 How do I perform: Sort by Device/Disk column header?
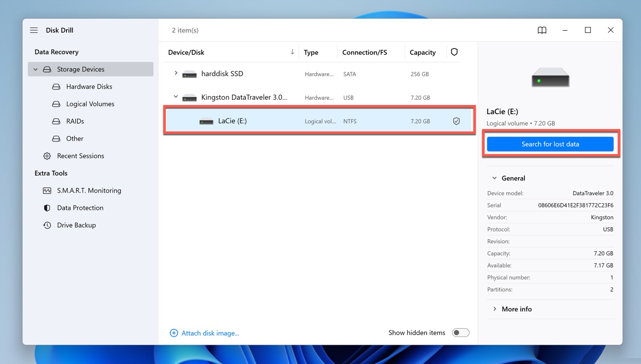pyautogui.click(x=186, y=52)
